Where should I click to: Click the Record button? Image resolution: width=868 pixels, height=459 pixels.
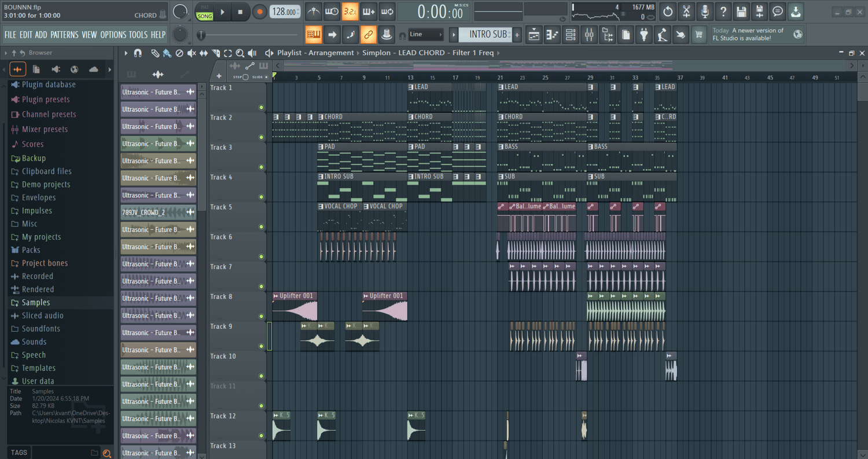pyautogui.click(x=260, y=12)
